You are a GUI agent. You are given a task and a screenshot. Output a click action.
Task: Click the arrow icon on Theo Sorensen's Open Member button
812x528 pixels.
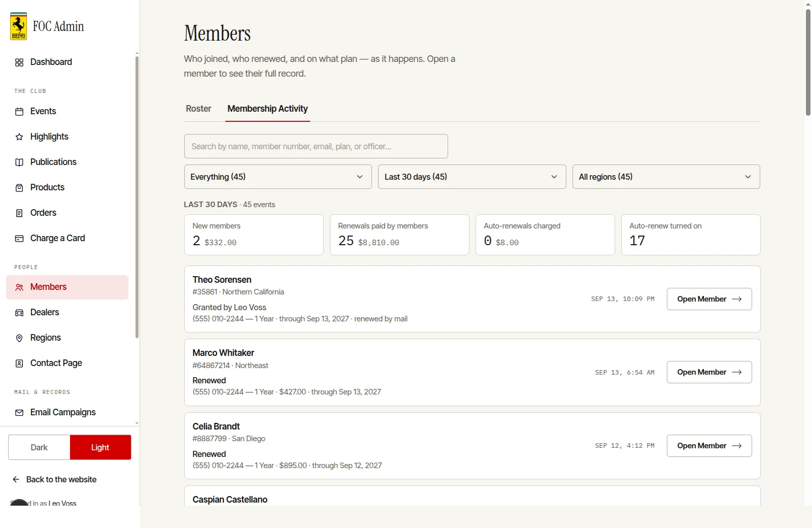tap(737, 299)
